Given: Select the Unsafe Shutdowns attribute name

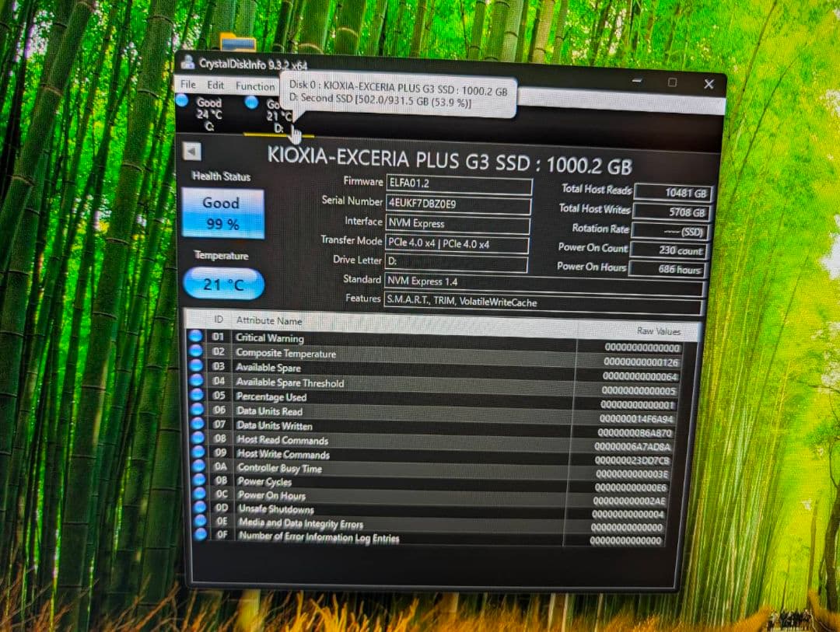Looking at the screenshot, I should click(x=276, y=509).
